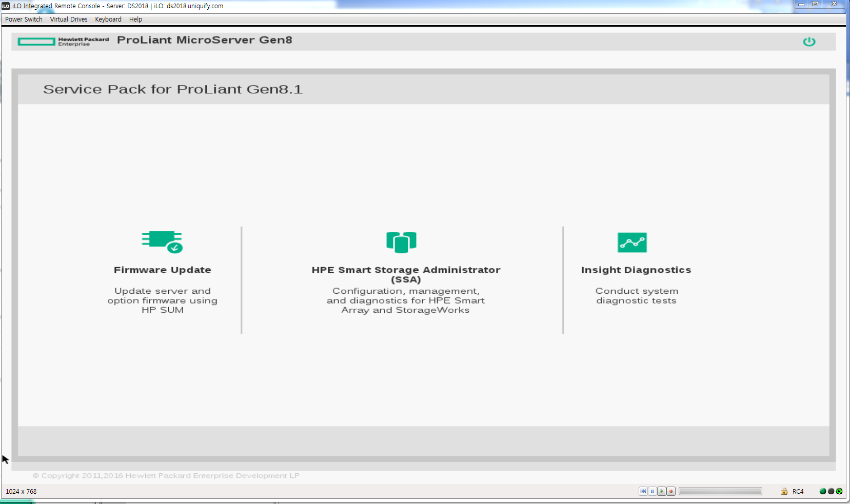Open the Power Switch menu

click(24, 19)
